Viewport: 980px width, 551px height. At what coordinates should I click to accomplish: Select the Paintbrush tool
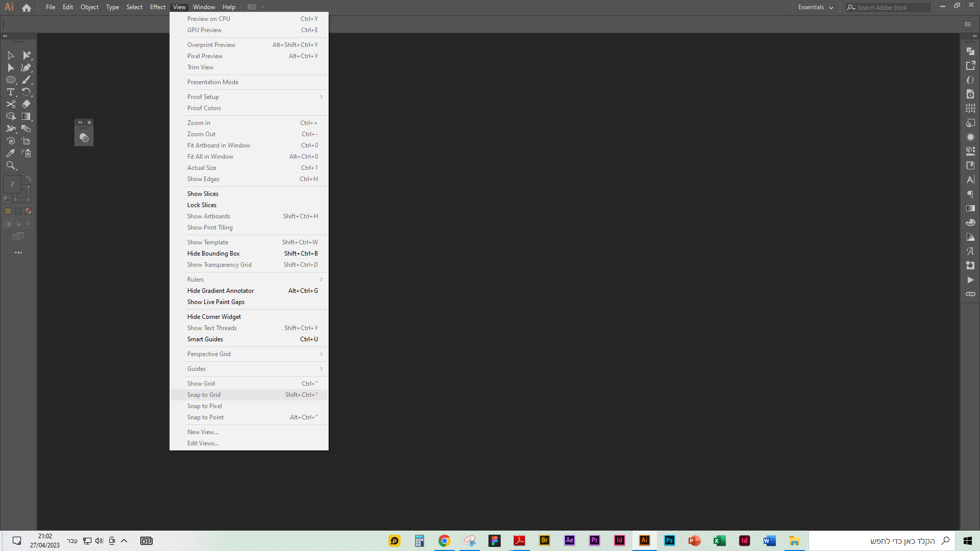pos(26,80)
